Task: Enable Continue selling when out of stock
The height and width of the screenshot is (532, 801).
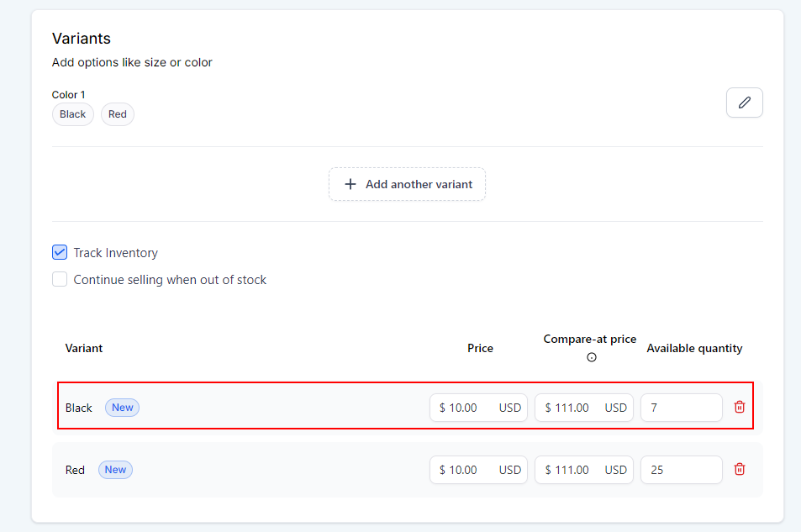Action: 60,280
